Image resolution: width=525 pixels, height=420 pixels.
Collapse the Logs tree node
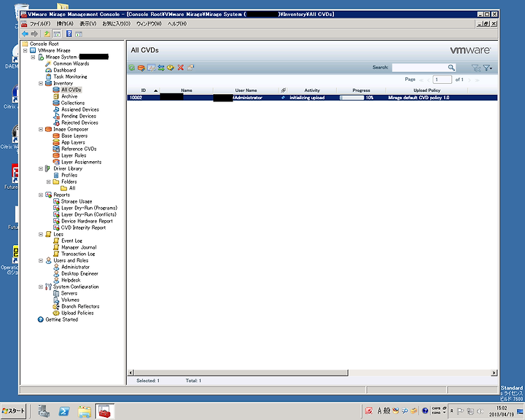tap(41, 235)
